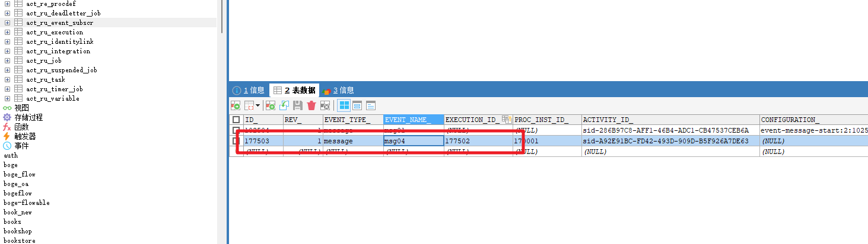Expand the act_ru_integration table node
The width and height of the screenshot is (868, 244).
[x=7, y=51]
